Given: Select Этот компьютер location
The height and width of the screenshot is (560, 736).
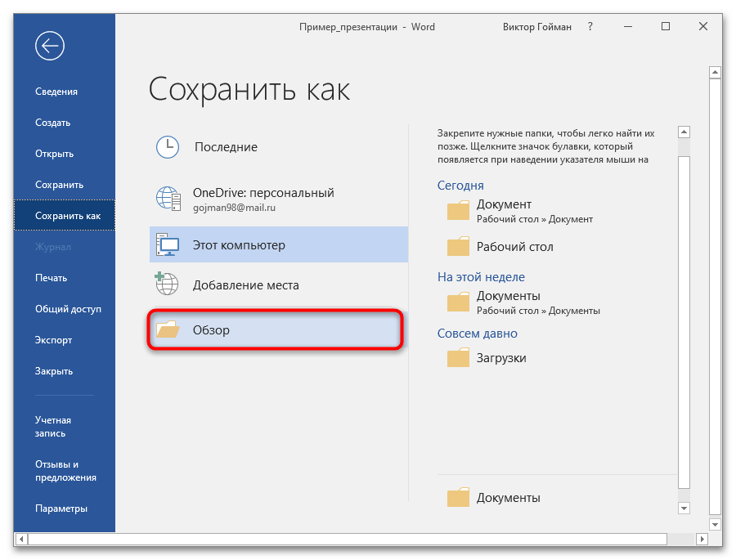Looking at the screenshot, I should point(279,244).
